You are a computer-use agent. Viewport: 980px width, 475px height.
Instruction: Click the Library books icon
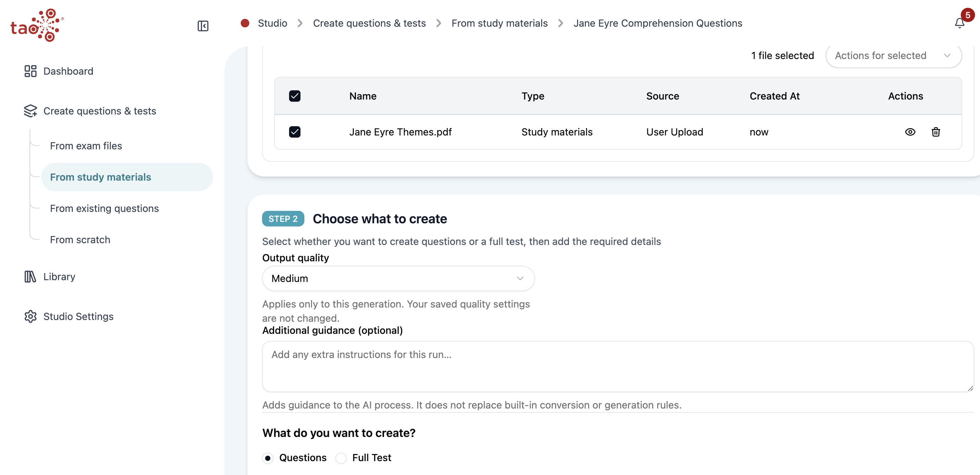(31, 277)
